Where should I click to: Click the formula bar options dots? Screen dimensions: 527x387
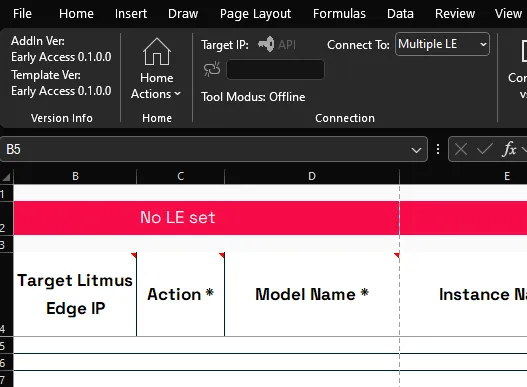(438, 149)
